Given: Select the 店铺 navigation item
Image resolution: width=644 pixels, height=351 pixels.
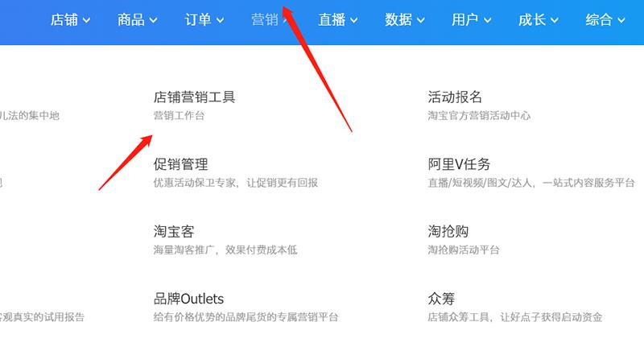Looking at the screenshot, I should (x=64, y=19).
